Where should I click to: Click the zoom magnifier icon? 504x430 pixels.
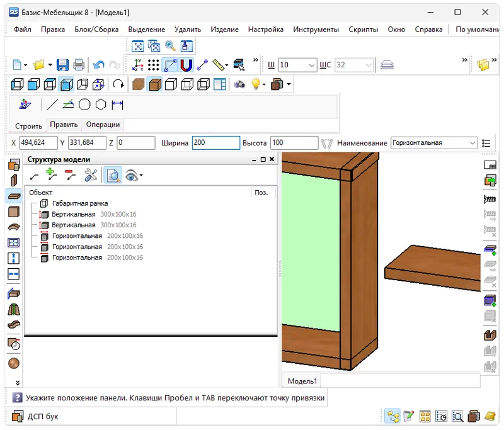pyautogui.click(x=170, y=46)
